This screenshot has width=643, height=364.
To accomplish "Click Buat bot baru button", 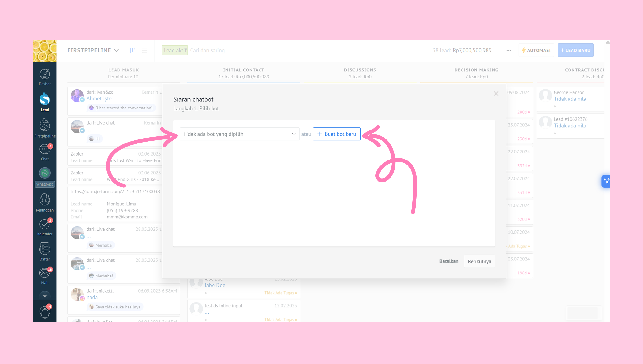I will 336,134.
